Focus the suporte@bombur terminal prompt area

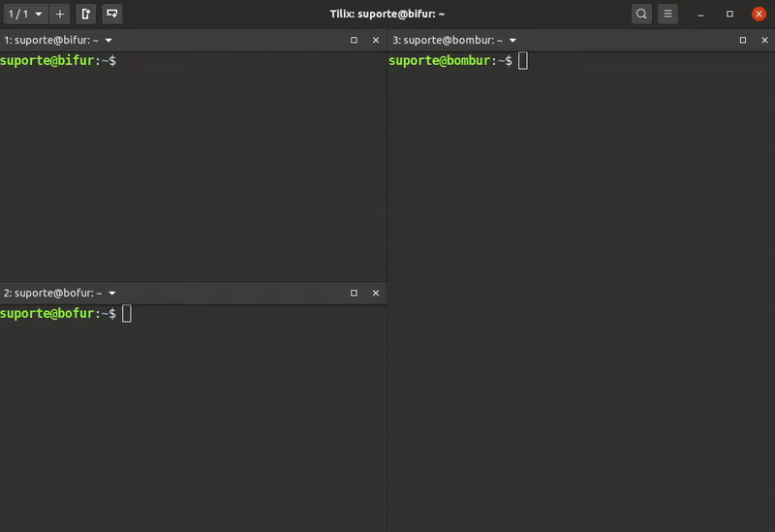click(x=581, y=291)
